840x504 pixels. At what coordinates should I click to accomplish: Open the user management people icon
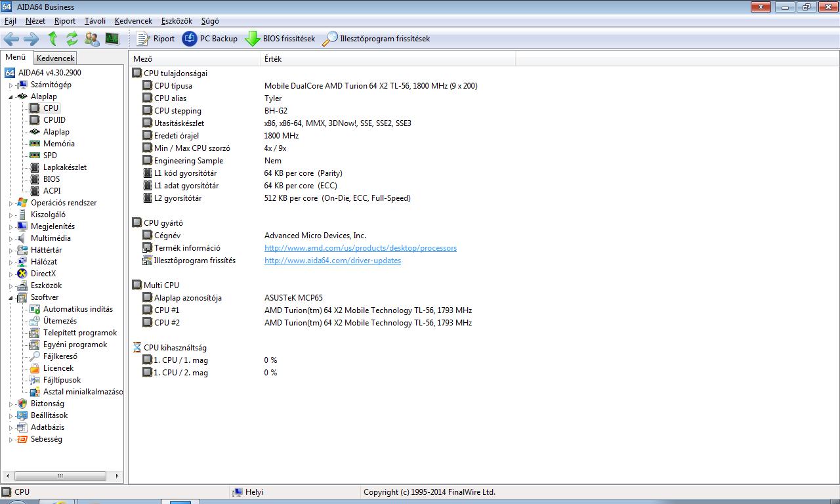92,39
